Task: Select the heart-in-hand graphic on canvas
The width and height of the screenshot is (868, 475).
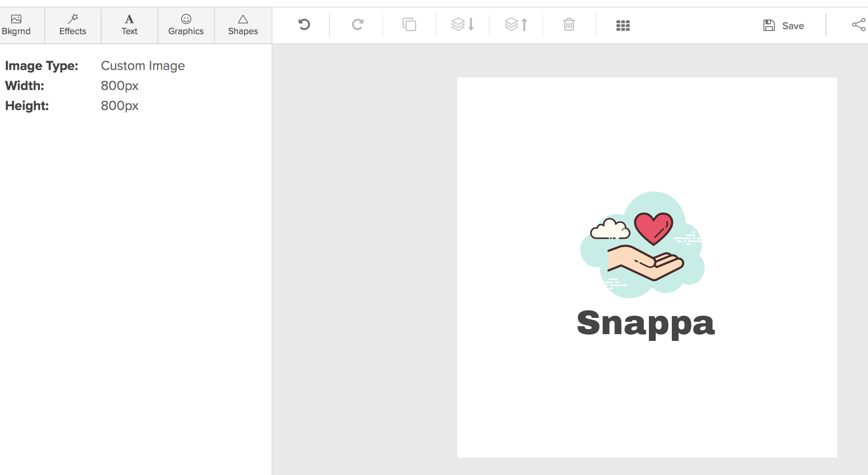Action: pos(642,245)
